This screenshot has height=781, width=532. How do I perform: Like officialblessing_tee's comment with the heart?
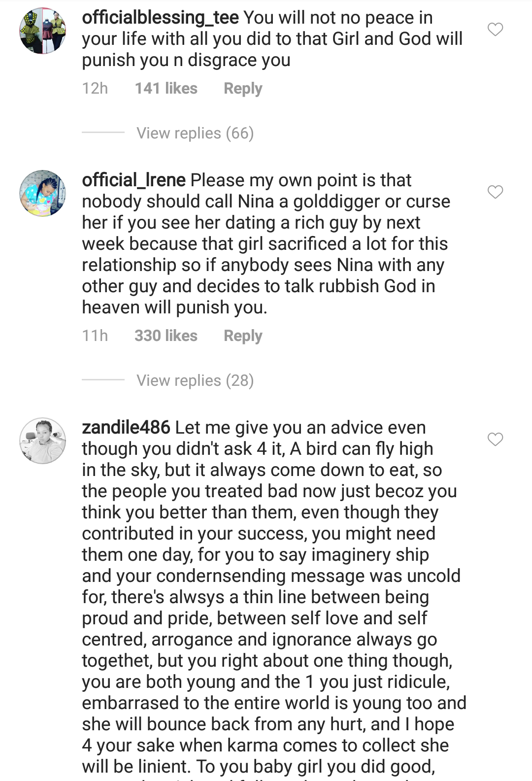pos(495,30)
